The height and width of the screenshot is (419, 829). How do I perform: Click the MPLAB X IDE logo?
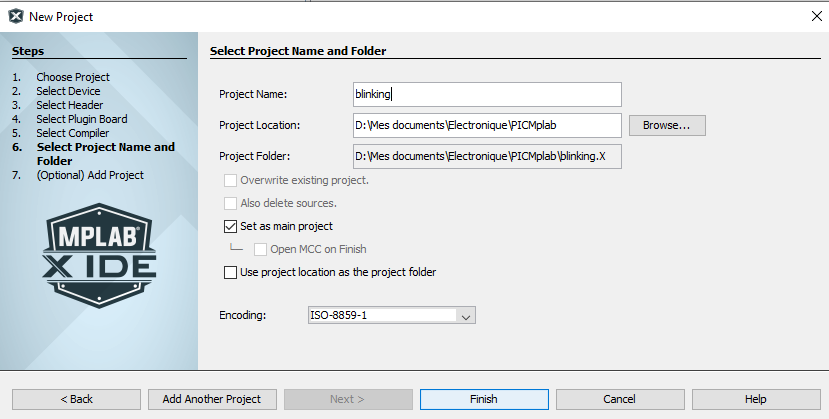click(99, 249)
